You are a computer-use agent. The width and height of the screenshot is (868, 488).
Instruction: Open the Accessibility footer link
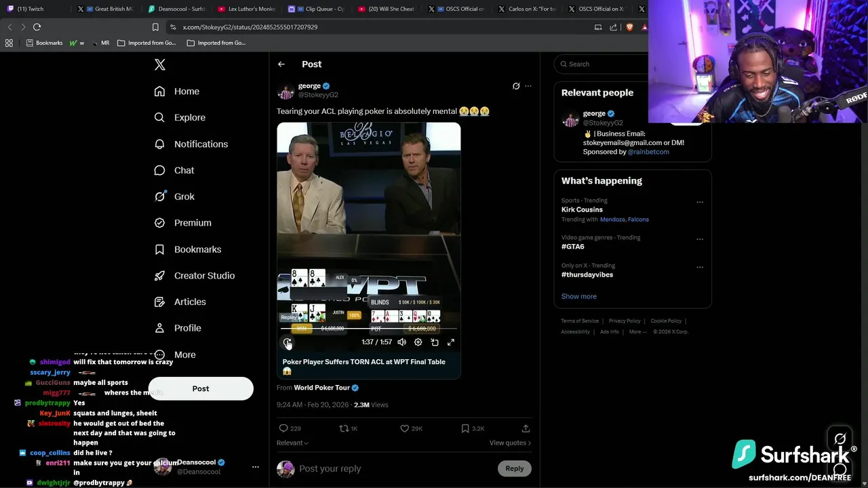[x=575, y=331]
